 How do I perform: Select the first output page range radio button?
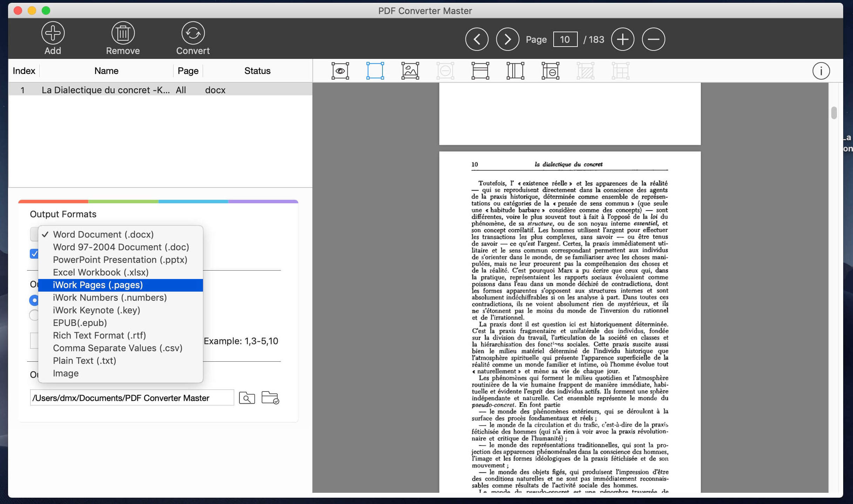coord(34,300)
